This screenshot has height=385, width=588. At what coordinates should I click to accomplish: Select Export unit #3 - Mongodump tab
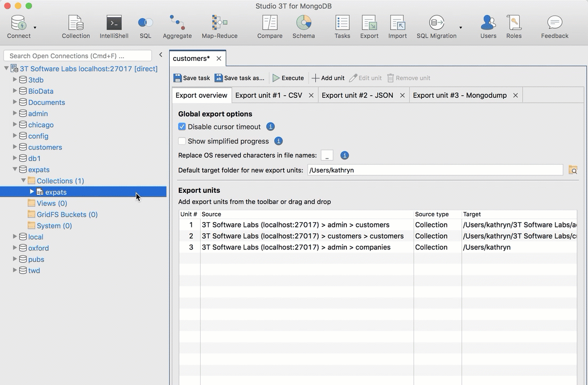pyautogui.click(x=459, y=95)
